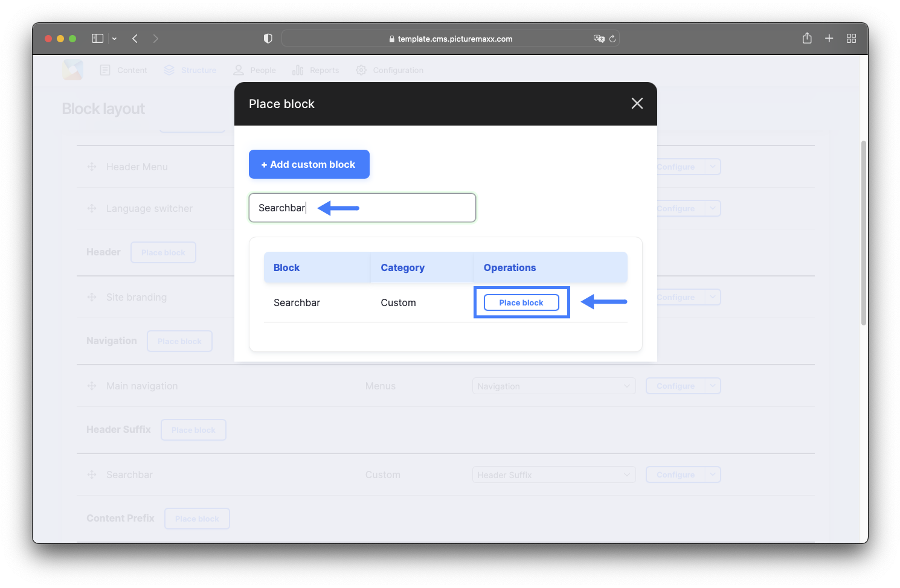Screen dimensions: 900x588
Task: Click Place block next to Header Suffix
Action: pos(193,430)
